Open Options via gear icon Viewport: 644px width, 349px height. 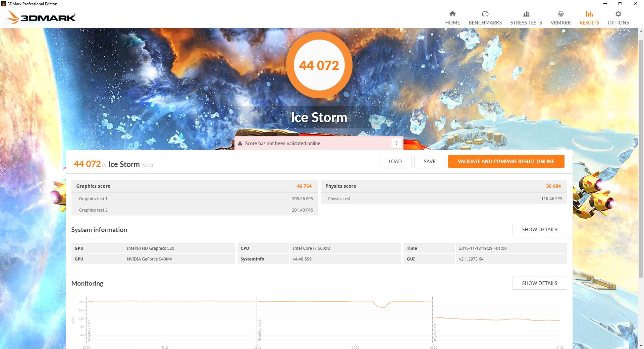pos(618,14)
